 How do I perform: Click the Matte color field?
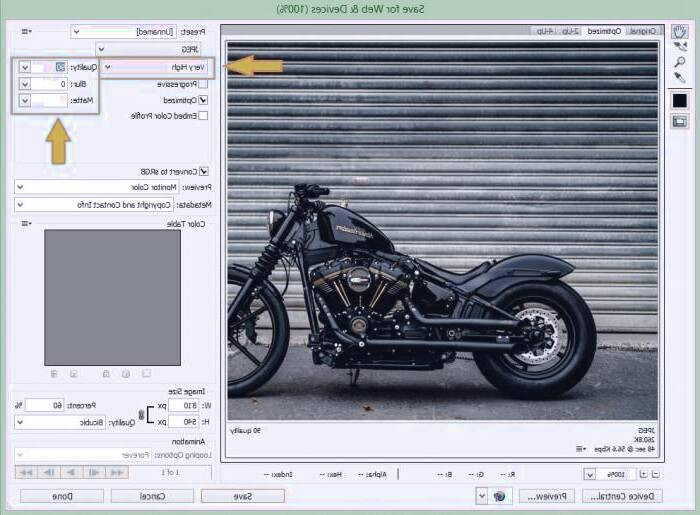click(x=49, y=100)
